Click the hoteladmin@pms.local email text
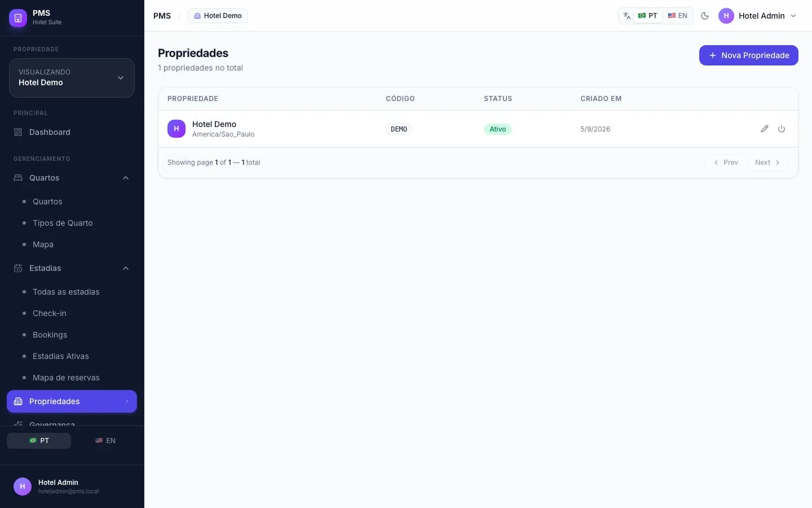Screen dimensions: 812x508 [x=68, y=492]
